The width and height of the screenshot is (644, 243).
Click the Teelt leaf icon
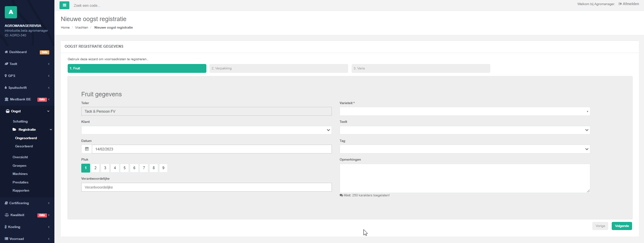tap(6, 64)
